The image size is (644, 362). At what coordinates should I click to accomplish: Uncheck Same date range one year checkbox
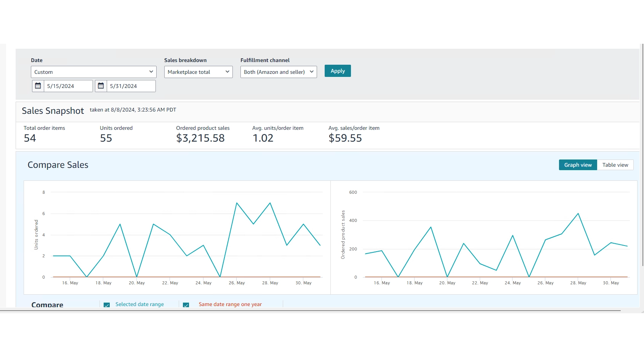pyautogui.click(x=186, y=305)
